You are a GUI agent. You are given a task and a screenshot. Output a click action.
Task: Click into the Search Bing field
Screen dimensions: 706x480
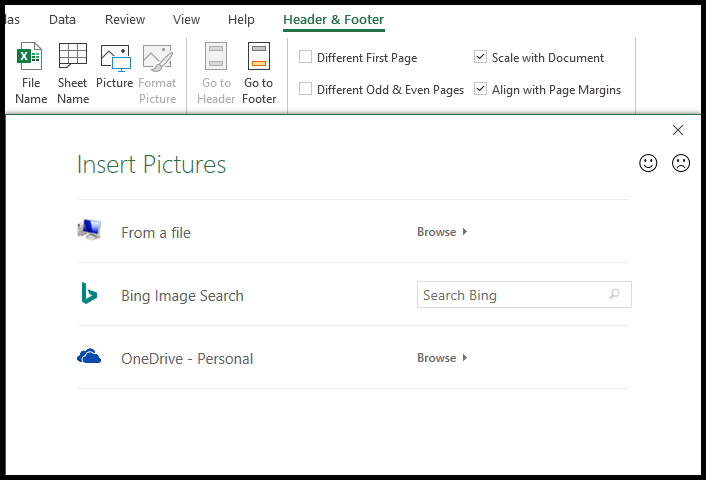(524, 294)
